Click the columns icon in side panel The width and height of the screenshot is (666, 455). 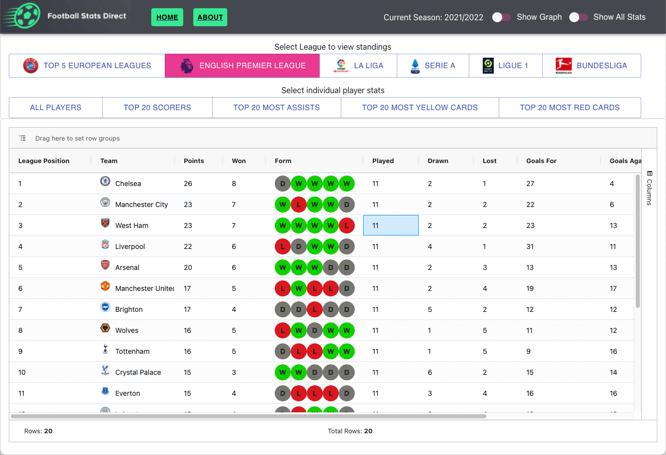click(649, 173)
